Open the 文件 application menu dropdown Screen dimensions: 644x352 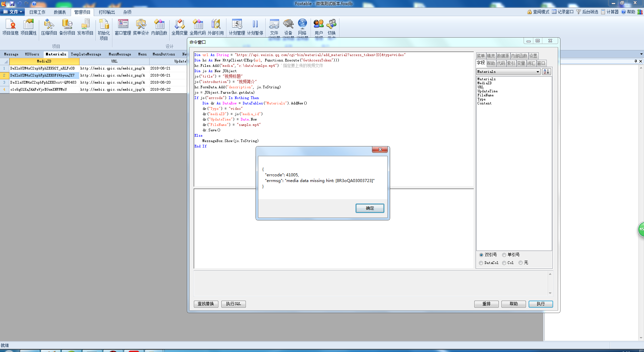click(13, 12)
